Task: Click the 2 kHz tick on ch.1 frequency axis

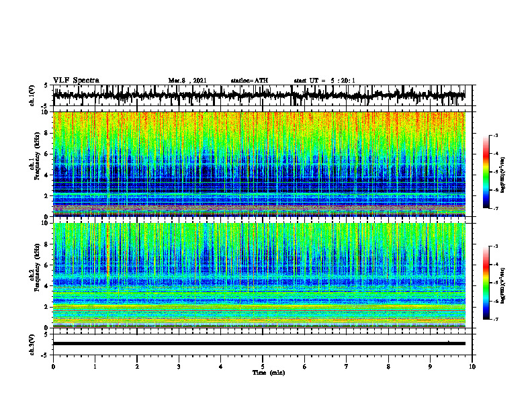Action: 47,195
